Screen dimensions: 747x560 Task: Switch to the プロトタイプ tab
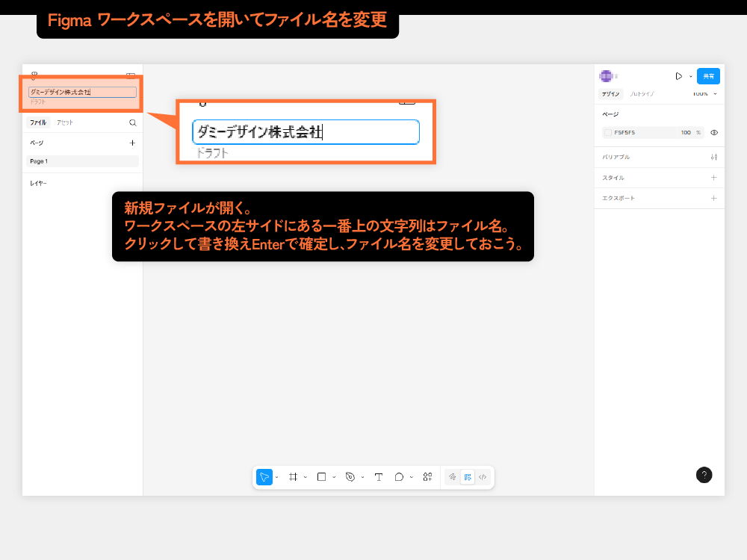642,94
